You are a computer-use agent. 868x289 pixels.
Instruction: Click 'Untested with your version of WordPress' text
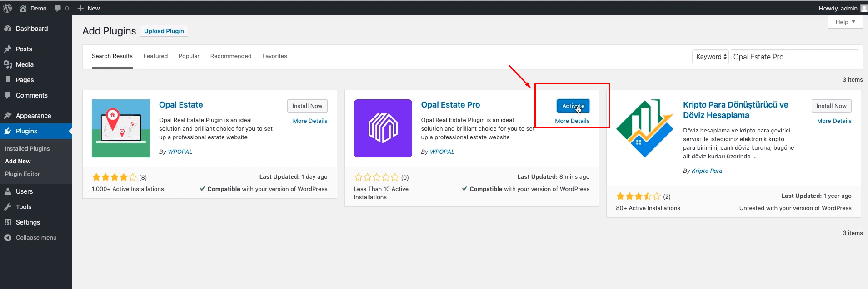pyautogui.click(x=795, y=208)
